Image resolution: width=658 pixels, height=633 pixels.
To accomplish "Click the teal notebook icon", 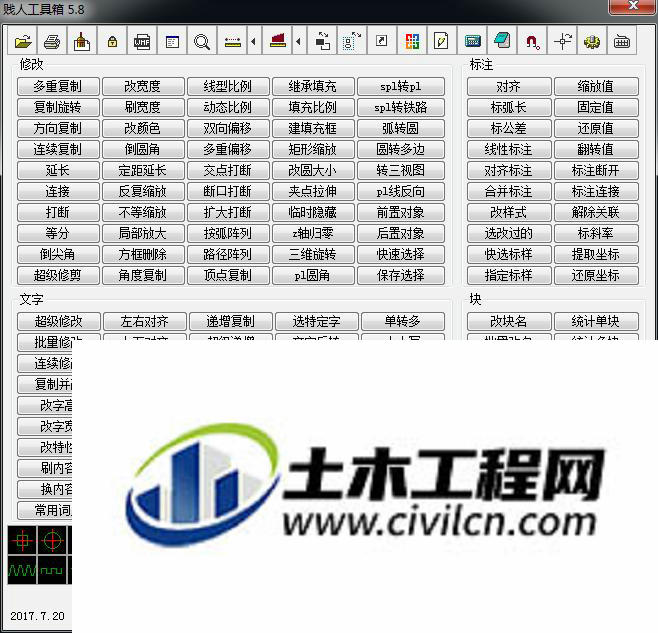I will [x=502, y=41].
